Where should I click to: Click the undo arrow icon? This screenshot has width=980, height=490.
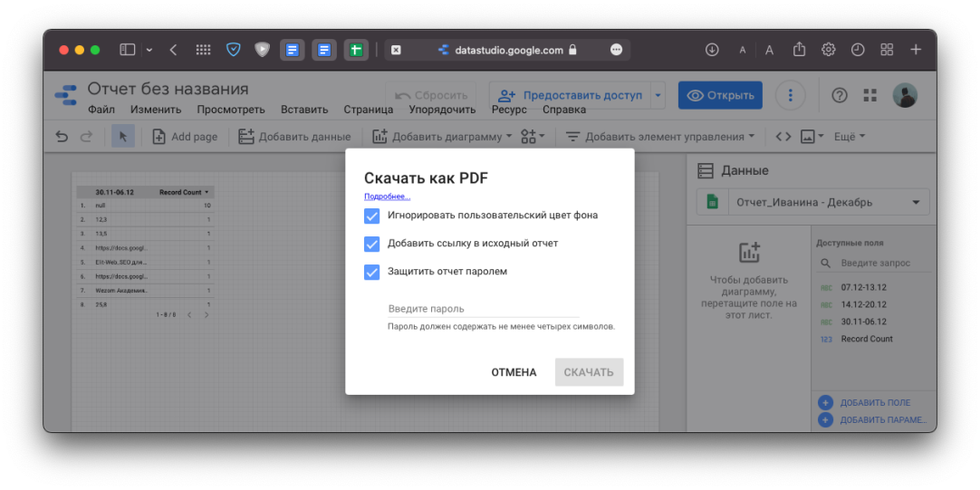tap(62, 136)
